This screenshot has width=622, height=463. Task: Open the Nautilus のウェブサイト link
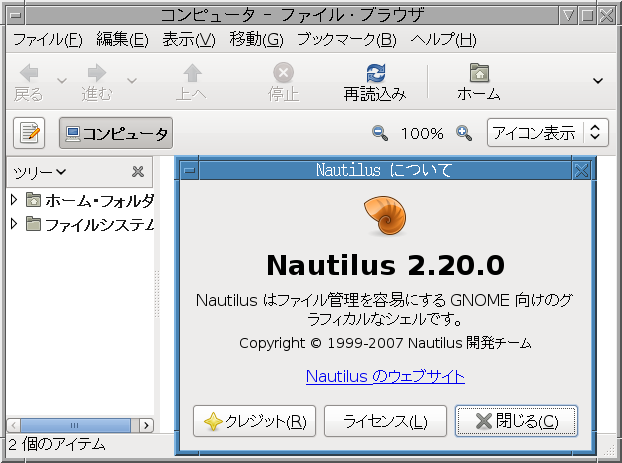[x=385, y=376]
